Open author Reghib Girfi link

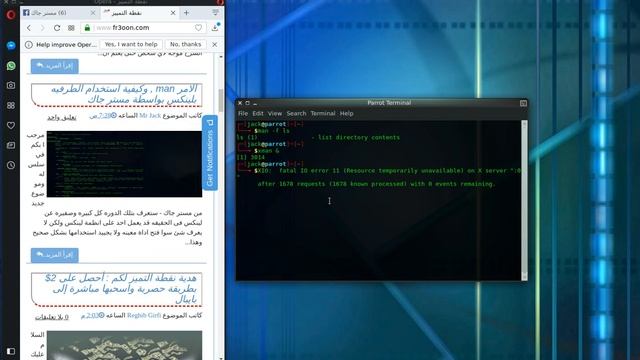pos(144,316)
